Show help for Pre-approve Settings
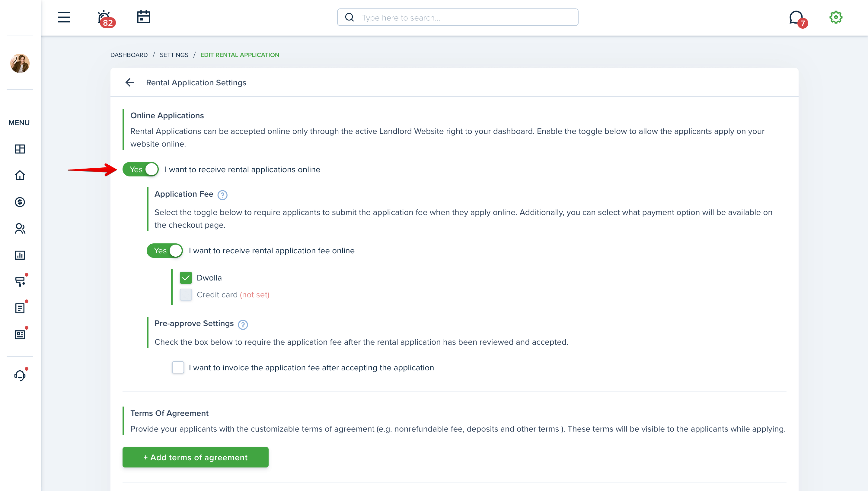This screenshot has width=868, height=491. coord(243,325)
